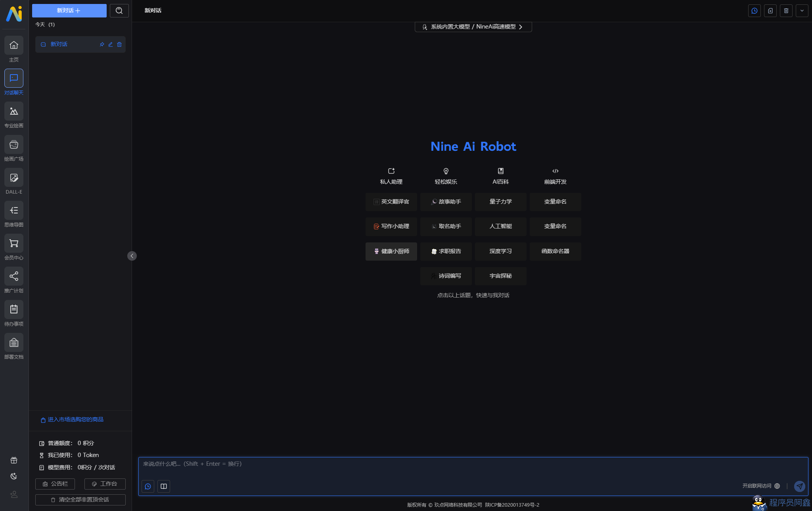Viewport: 812px width, 511px height.
Task: Click the 推广计划 share icon
Action: click(14, 277)
